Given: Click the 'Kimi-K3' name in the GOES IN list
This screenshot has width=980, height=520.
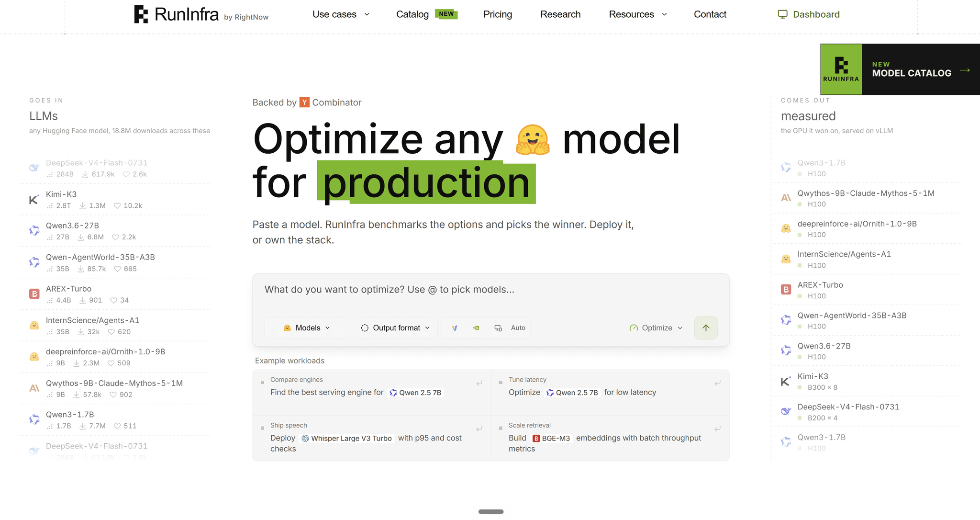Looking at the screenshot, I should pos(61,194).
